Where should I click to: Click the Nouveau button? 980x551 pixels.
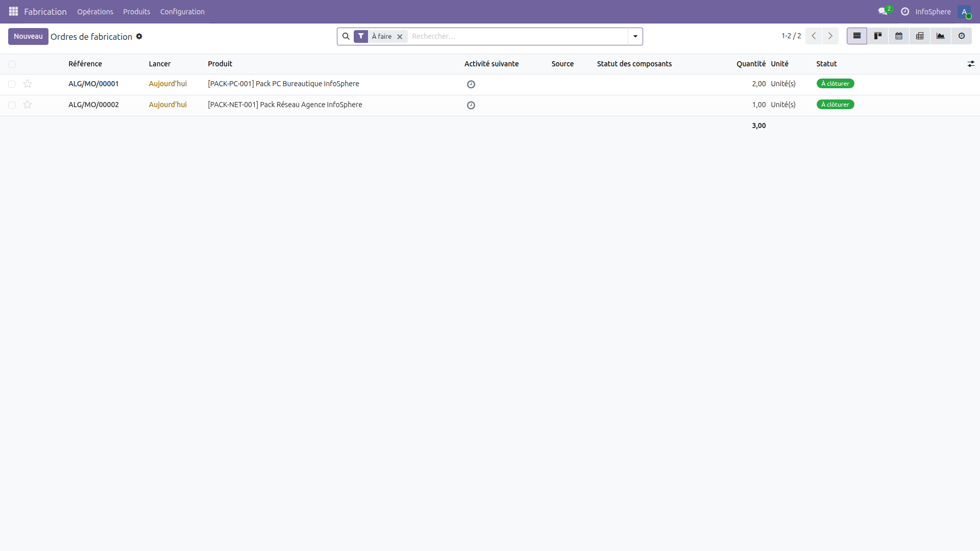(x=28, y=36)
